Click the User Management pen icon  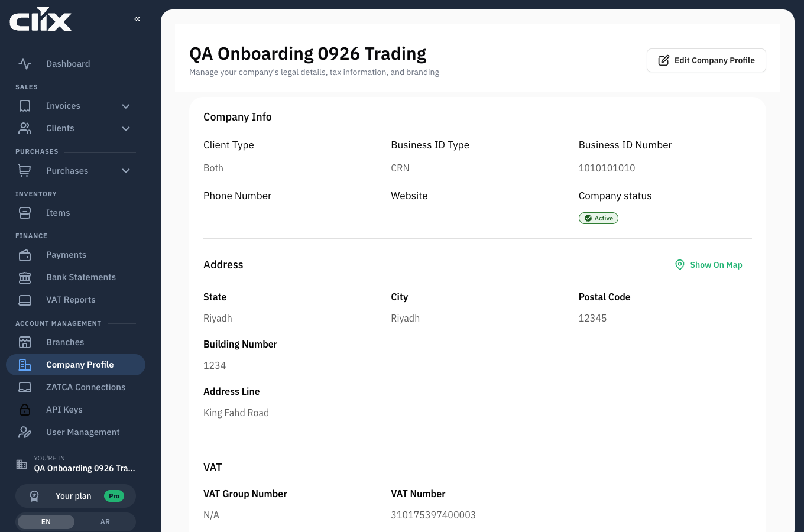25,432
